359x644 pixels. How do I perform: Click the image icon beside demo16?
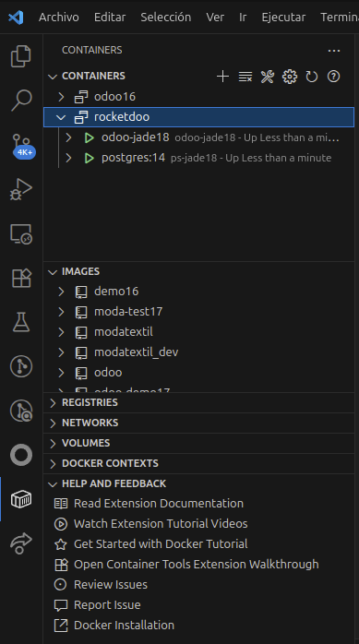coord(81,292)
